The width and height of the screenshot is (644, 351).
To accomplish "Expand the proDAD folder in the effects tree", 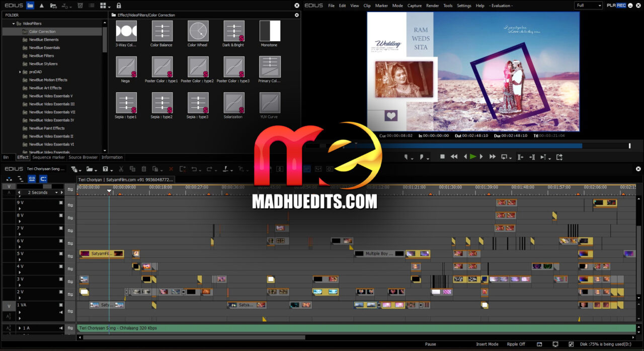I will tap(20, 72).
